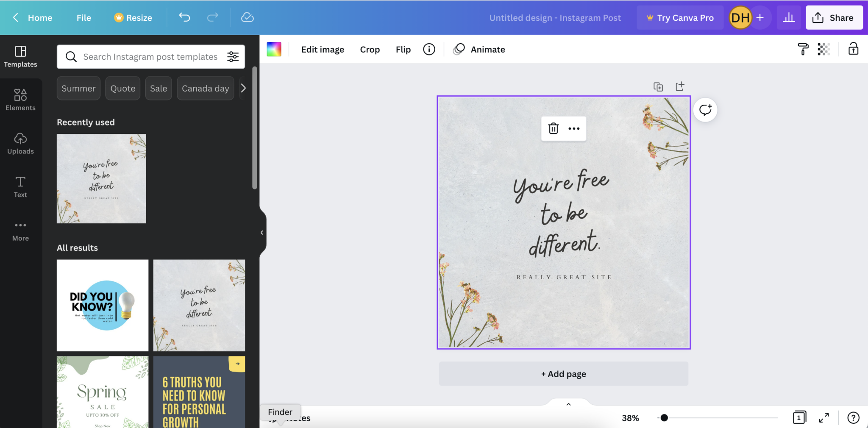This screenshot has width=868, height=428.
Task: Click the back arrow next to Home
Action: point(16,18)
